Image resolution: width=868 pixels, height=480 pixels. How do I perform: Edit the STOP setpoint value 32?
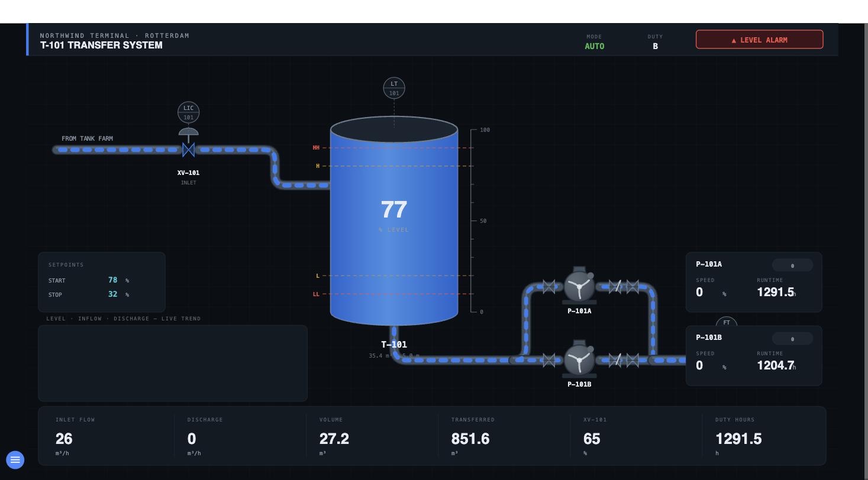(112, 294)
